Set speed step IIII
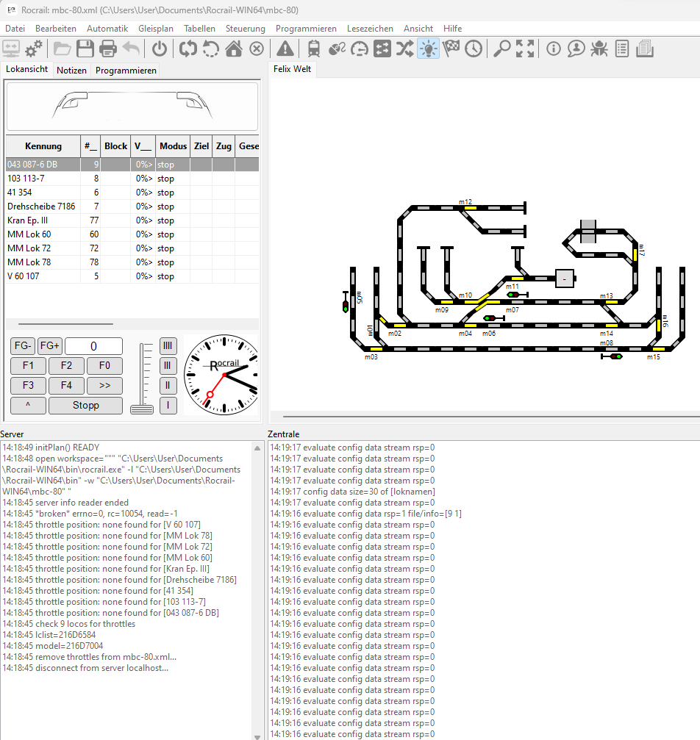The height and width of the screenshot is (740, 700). [x=168, y=346]
